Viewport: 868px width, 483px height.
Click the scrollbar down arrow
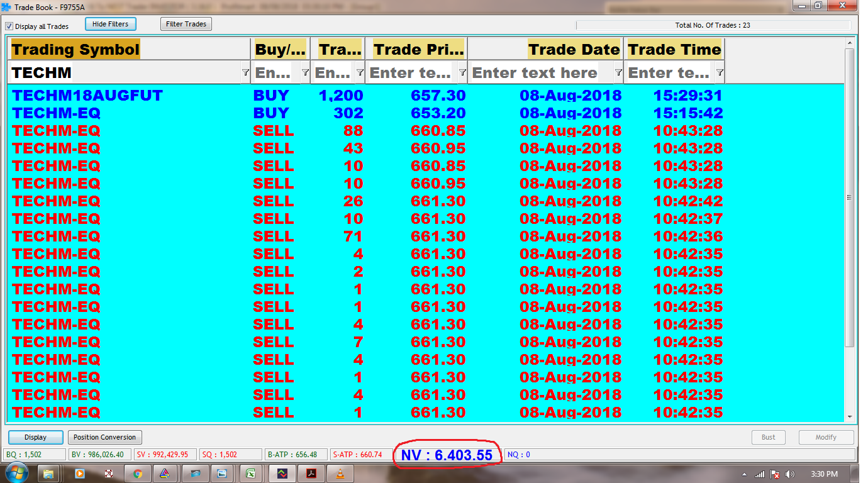(850, 416)
